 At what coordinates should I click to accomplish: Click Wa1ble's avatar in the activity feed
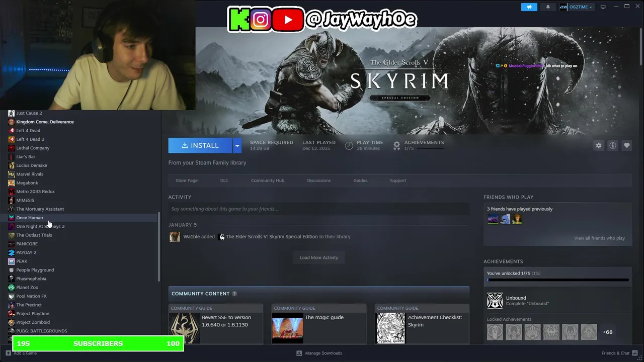175,237
